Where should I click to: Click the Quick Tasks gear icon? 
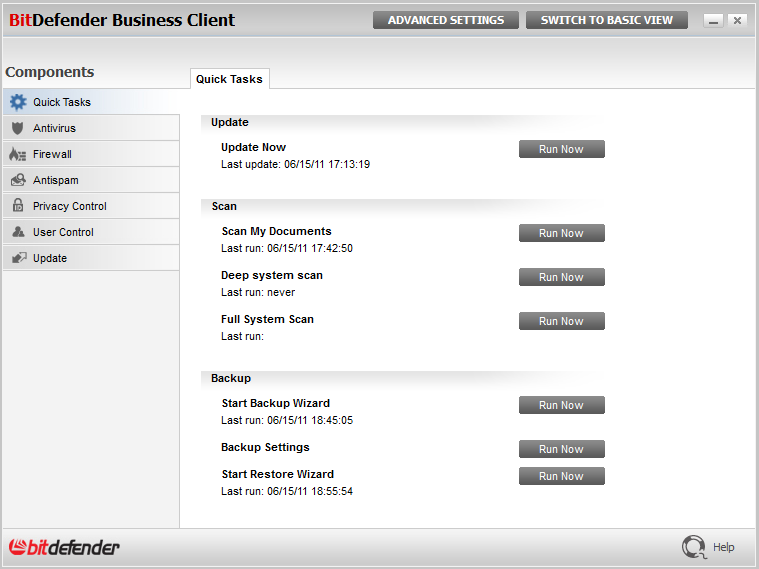pyautogui.click(x=18, y=102)
